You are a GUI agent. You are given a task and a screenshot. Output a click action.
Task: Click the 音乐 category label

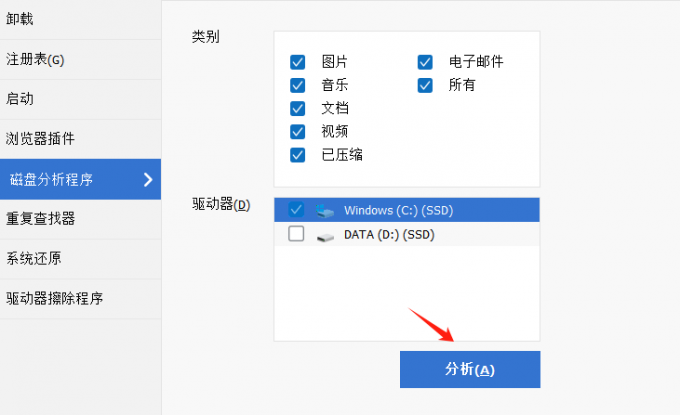point(334,85)
